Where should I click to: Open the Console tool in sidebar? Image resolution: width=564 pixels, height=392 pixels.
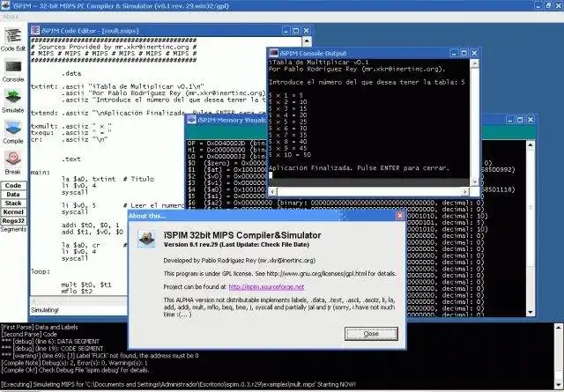pyautogui.click(x=13, y=67)
